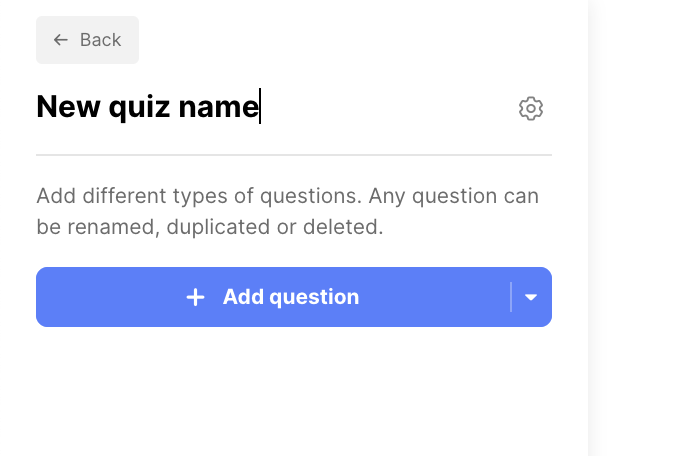Click the blank space below the Add question button
The width and height of the screenshot is (676, 456).
point(294,390)
